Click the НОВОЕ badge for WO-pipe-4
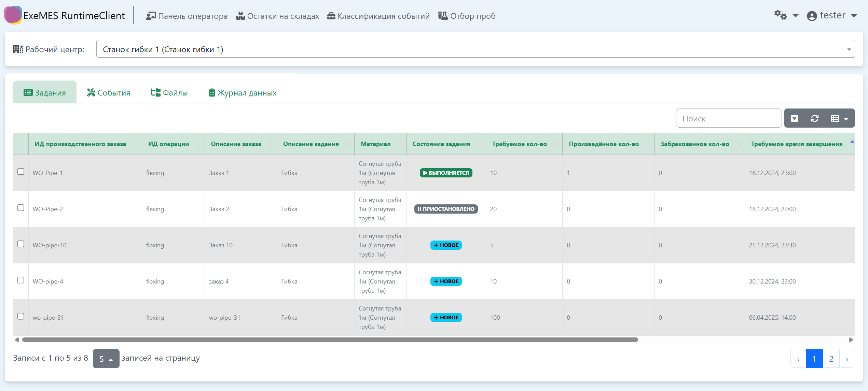This screenshot has width=868, height=391. click(446, 281)
